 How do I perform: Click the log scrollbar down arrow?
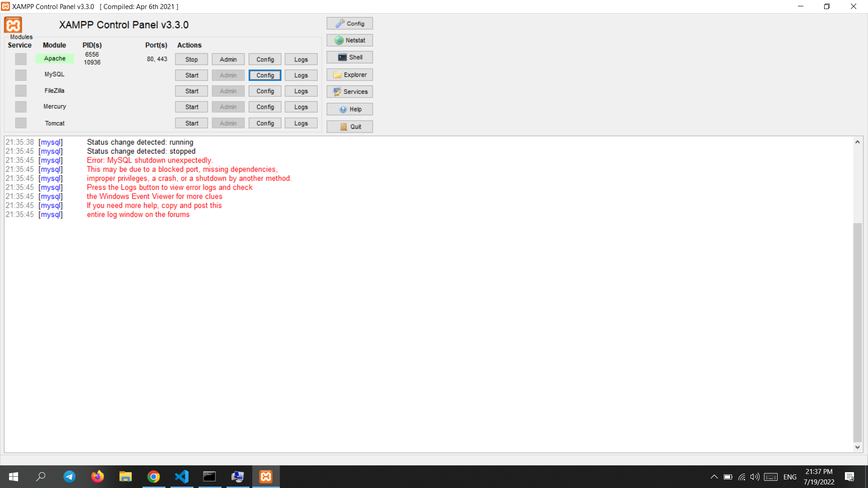[x=857, y=447]
